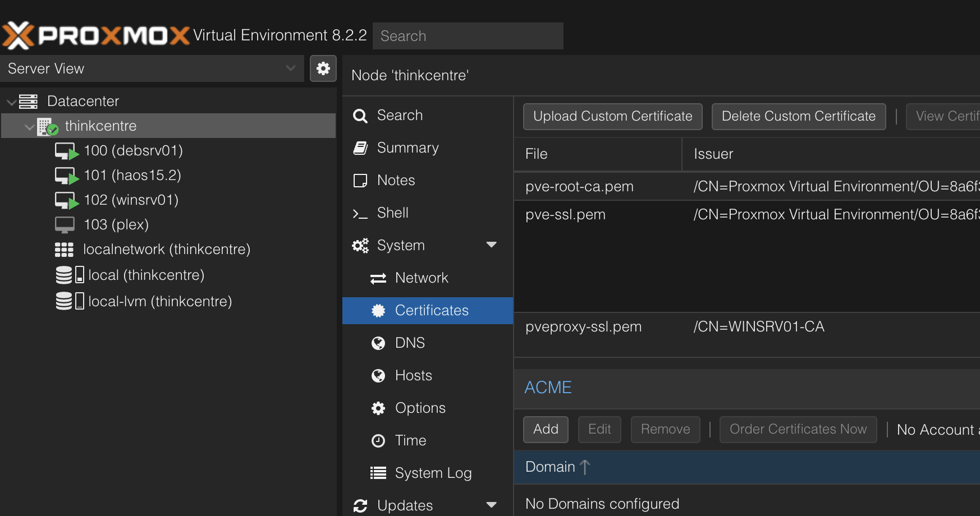980x516 pixels.
Task: Select the Certificates menu entry
Action: click(x=428, y=311)
